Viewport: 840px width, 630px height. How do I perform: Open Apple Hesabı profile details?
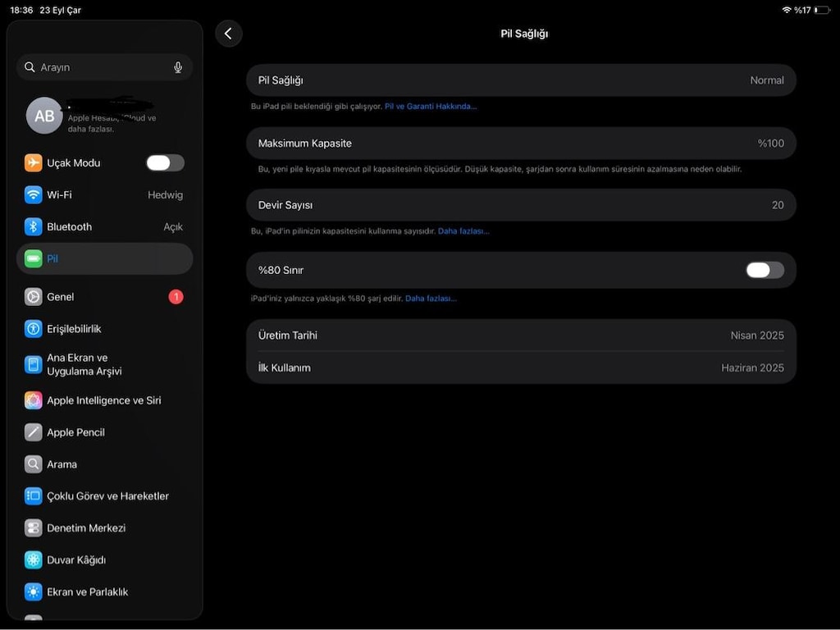(105, 116)
